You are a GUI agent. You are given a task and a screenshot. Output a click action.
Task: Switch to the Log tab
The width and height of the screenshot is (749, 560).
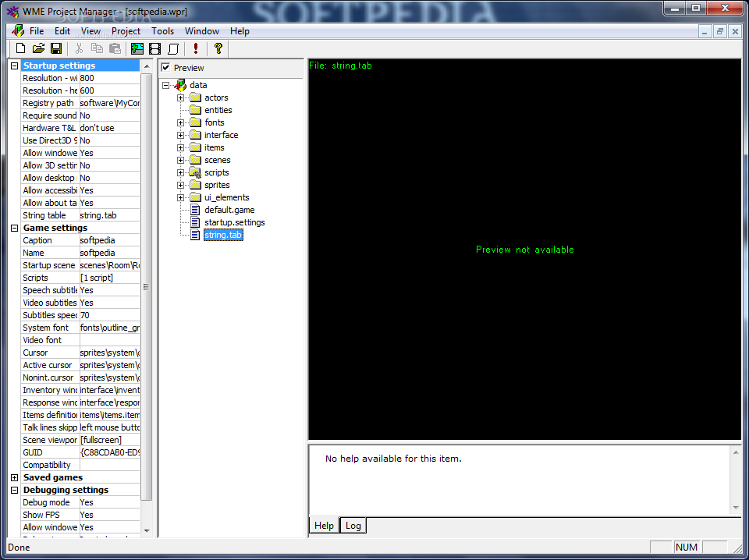point(353,525)
